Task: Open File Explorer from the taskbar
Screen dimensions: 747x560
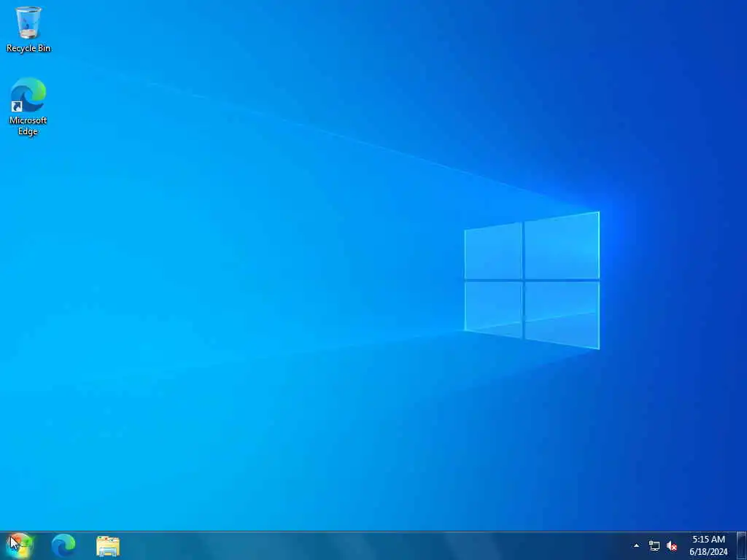Action: pyautogui.click(x=108, y=546)
